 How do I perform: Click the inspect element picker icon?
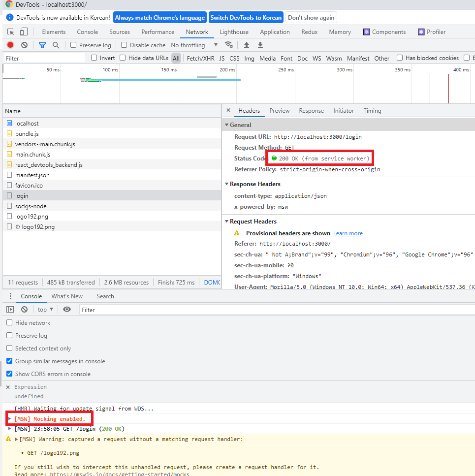click(11, 32)
